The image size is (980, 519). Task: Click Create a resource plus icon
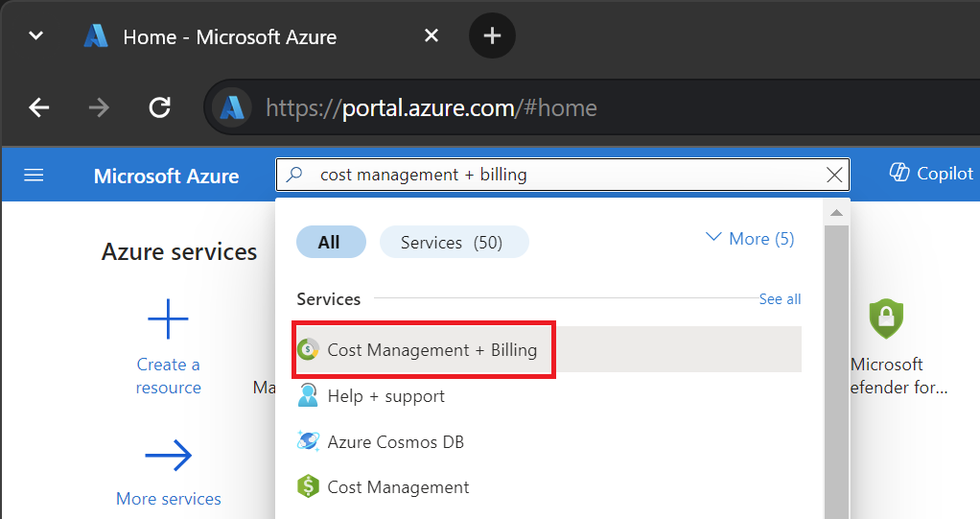tap(168, 318)
